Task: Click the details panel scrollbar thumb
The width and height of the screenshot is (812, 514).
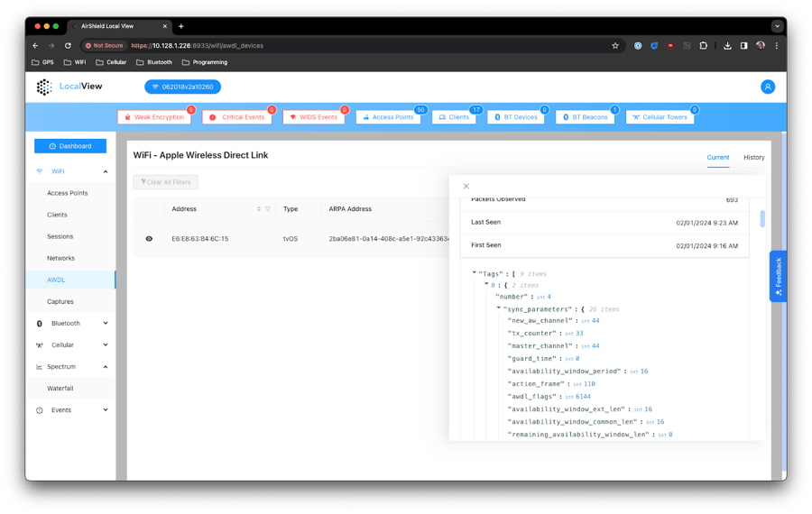Action: coord(762,218)
